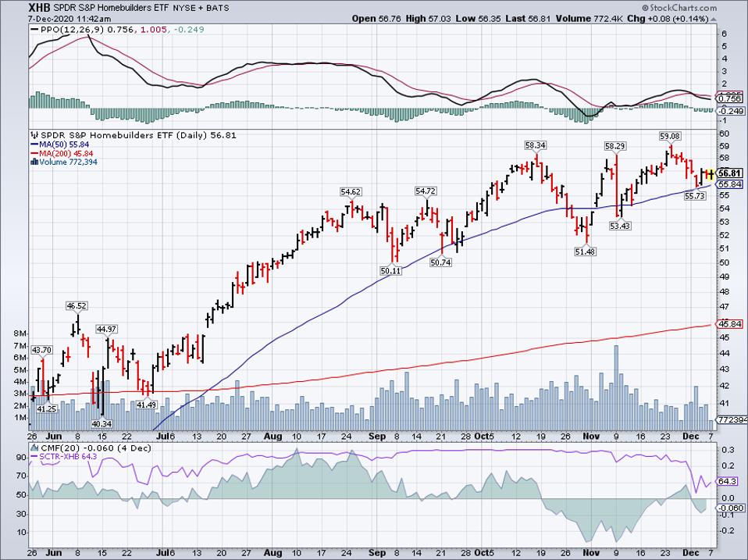Viewport: 748px width, 560px height.
Task: Click the -0.249 histogram tag on right axis
Action: tap(730, 111)
